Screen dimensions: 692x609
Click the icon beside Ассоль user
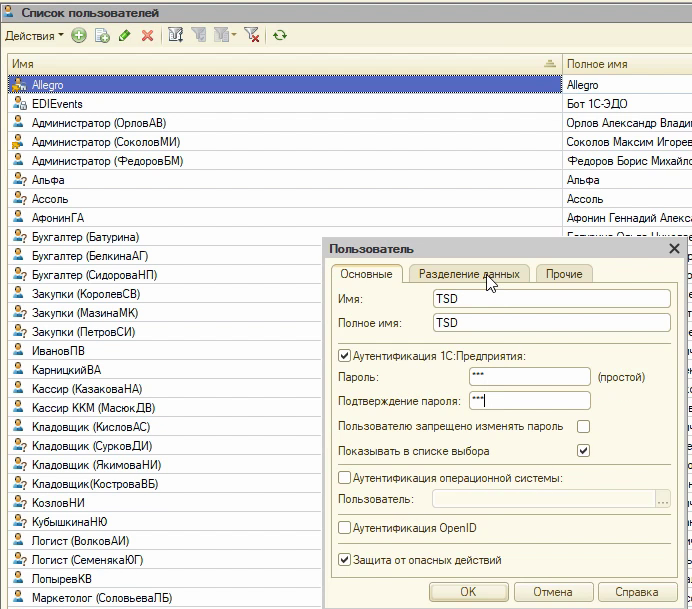point(19,198)
